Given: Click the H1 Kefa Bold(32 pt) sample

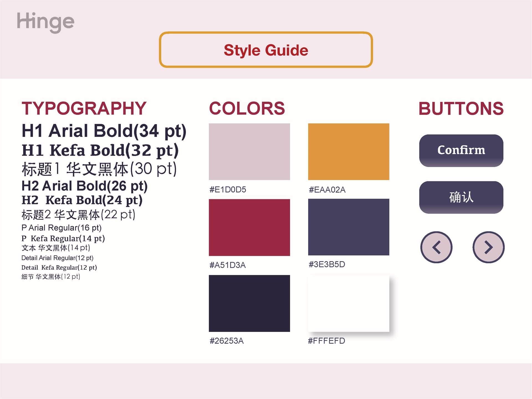Looking at the screenshot, I should click(x=100, y=150).
